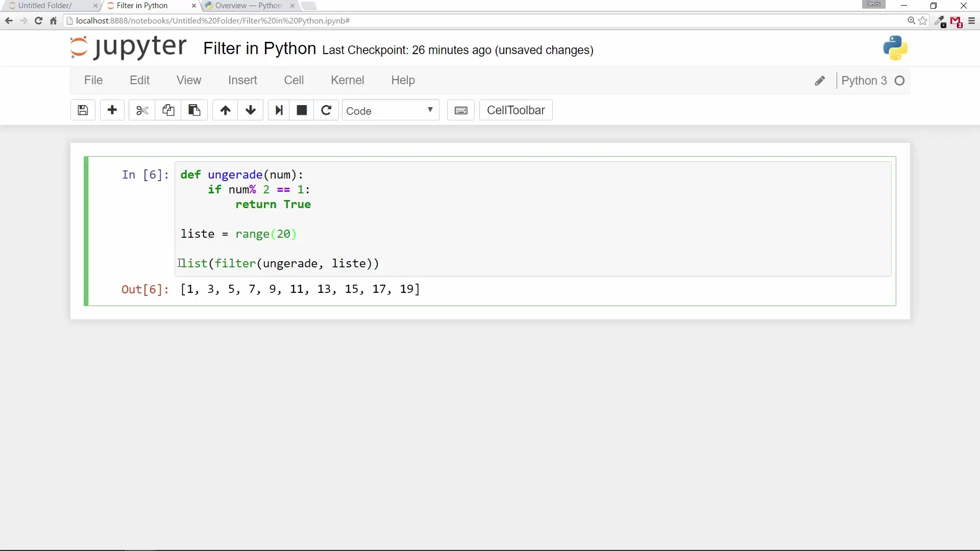
Task: Click the output list of odd numbers
Action: pyautogui.click(x=300, y=289)
